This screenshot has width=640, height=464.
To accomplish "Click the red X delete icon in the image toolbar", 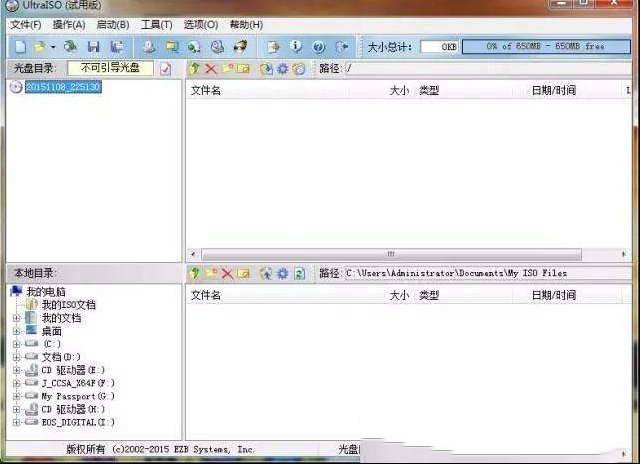I will pos(211,69).
